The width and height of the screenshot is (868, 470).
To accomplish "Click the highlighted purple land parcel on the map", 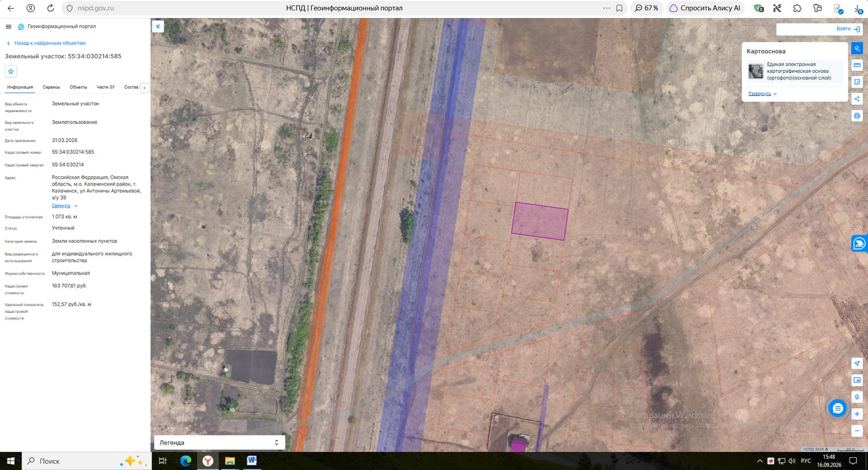I will [540, 221].
